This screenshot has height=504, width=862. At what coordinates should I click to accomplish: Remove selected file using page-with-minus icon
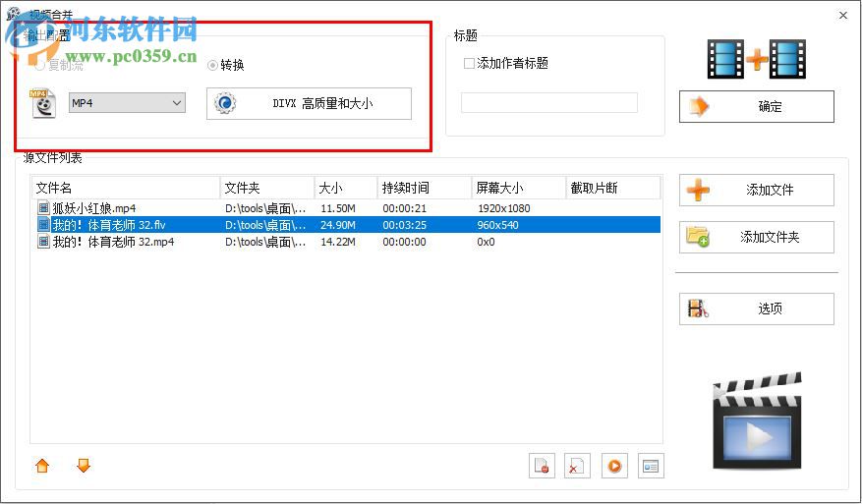tap(542, 466)
